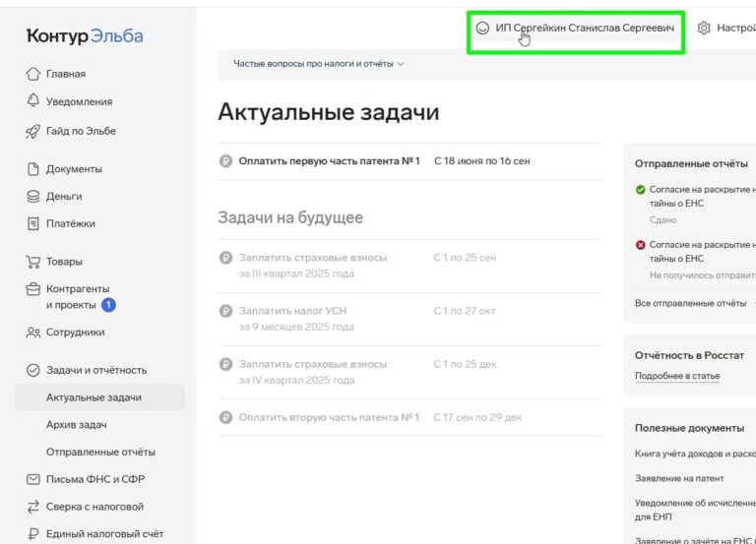
Task: Click the receipt icon beside Платёжки
Action: point(32,223)
